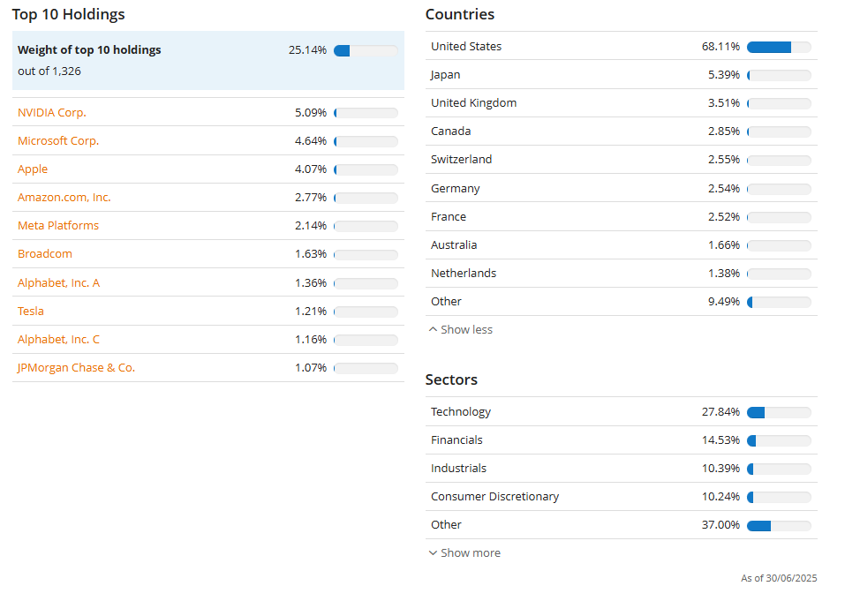The height and width of the screenshot is (616, 845).
Task: Open the Amazon.com, Inc. link
Action: [x=64, y=198]
